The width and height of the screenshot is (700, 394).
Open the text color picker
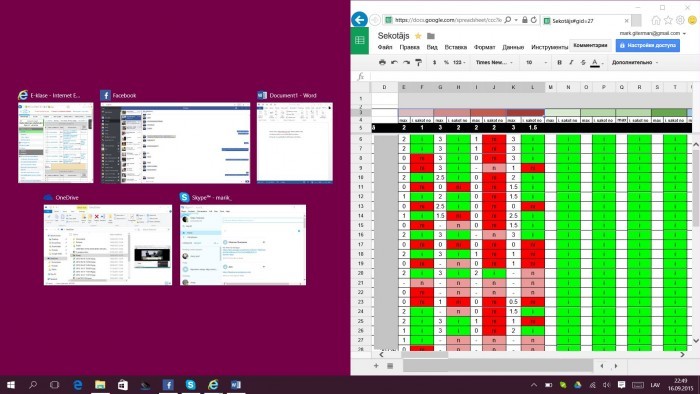pyautogui.click(x=596, y=63)
